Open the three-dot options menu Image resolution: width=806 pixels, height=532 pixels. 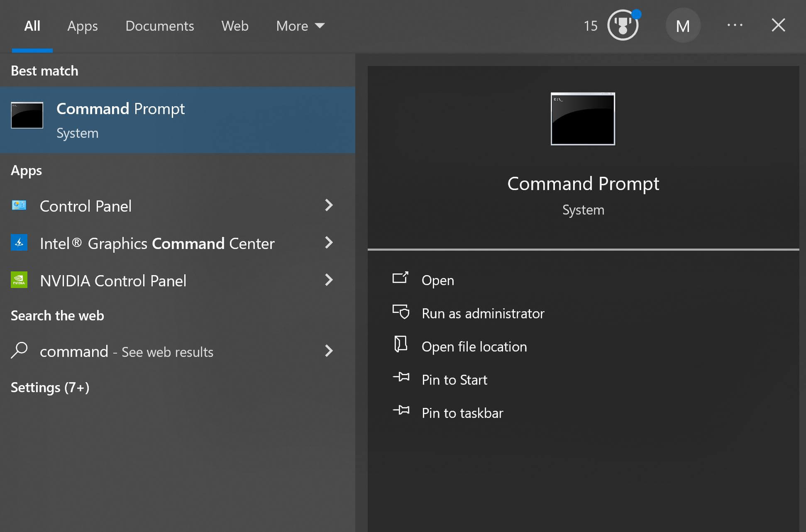coord(735,25)
